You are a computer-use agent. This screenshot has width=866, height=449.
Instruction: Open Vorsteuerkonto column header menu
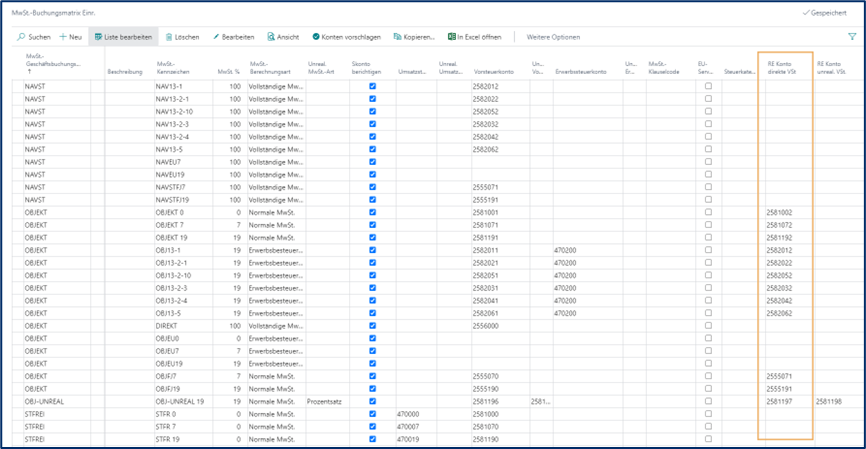click(x=494, y=72)
